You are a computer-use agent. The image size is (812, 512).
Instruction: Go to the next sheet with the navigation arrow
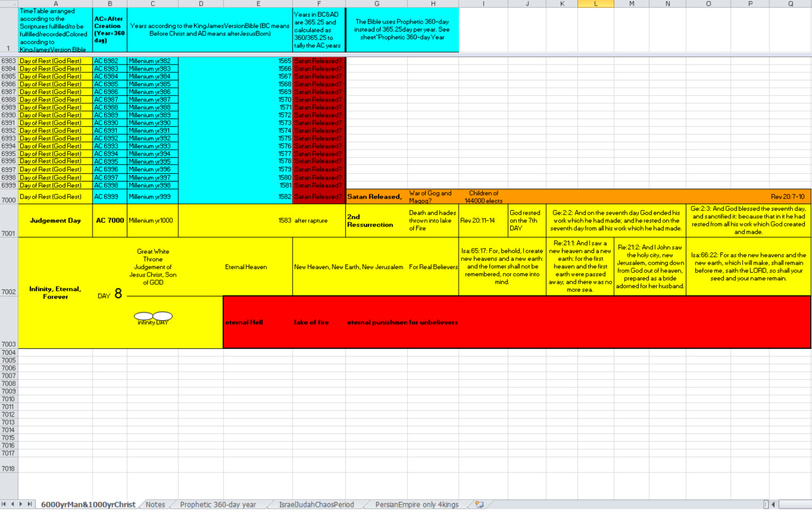coord(21,504)
